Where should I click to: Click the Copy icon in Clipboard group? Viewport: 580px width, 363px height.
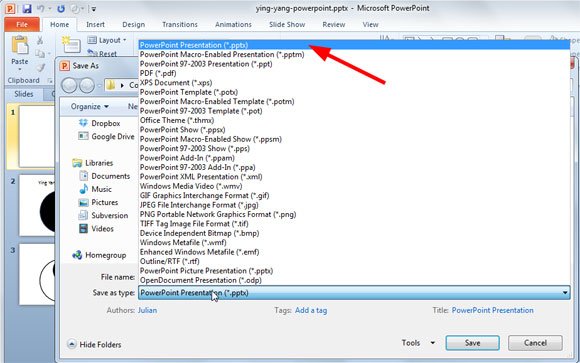pyautogui.click(x=40, y=54)
